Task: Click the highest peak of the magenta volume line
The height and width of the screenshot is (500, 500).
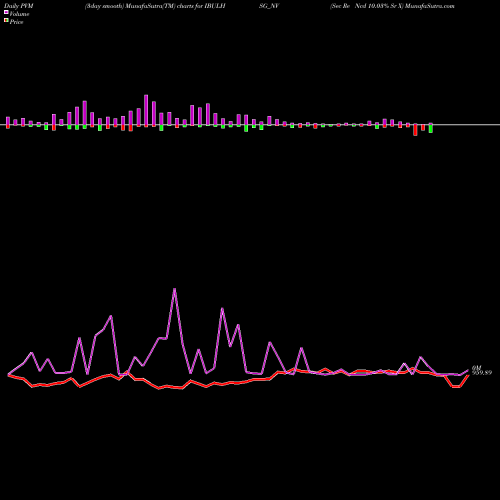Action: [x=175, y=289]
